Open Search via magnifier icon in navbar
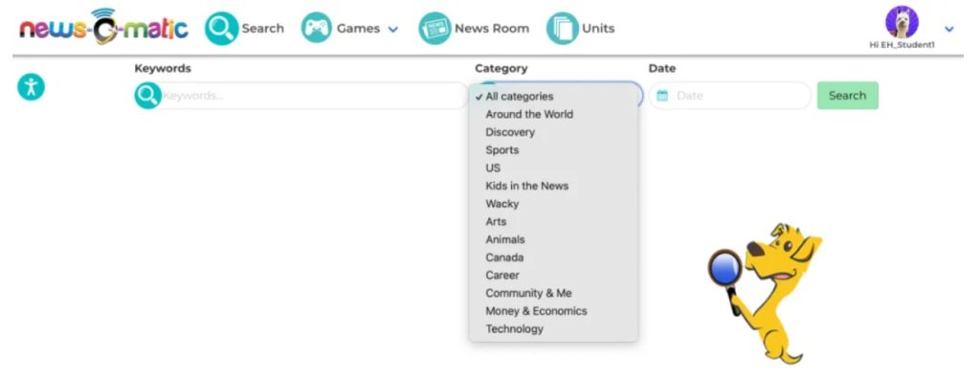 221,28
